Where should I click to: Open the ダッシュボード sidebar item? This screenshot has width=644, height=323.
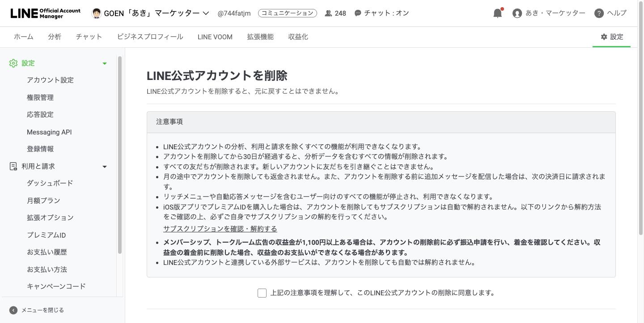point(50,183)
